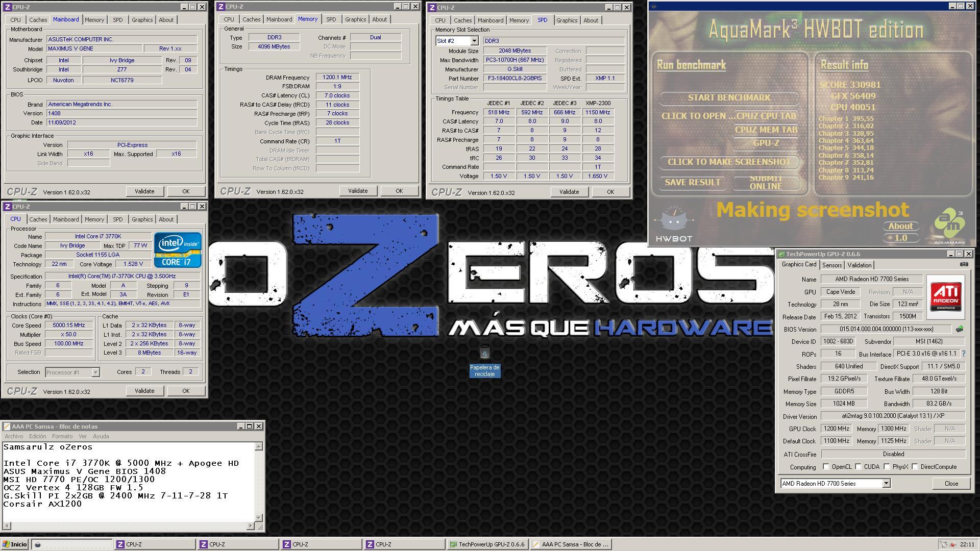
Task: Click OK in the Memory CPU-Z window
Action: tap(399, 191)
